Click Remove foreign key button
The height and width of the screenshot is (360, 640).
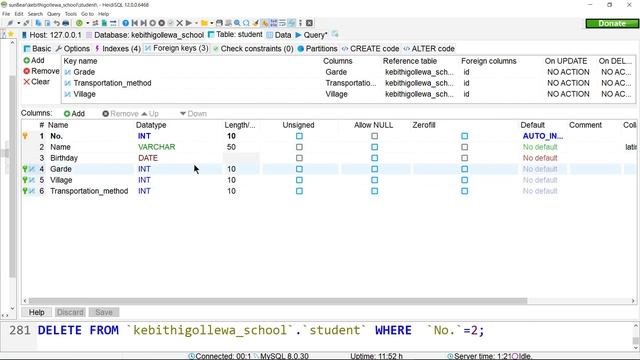(x=41, y=71)
